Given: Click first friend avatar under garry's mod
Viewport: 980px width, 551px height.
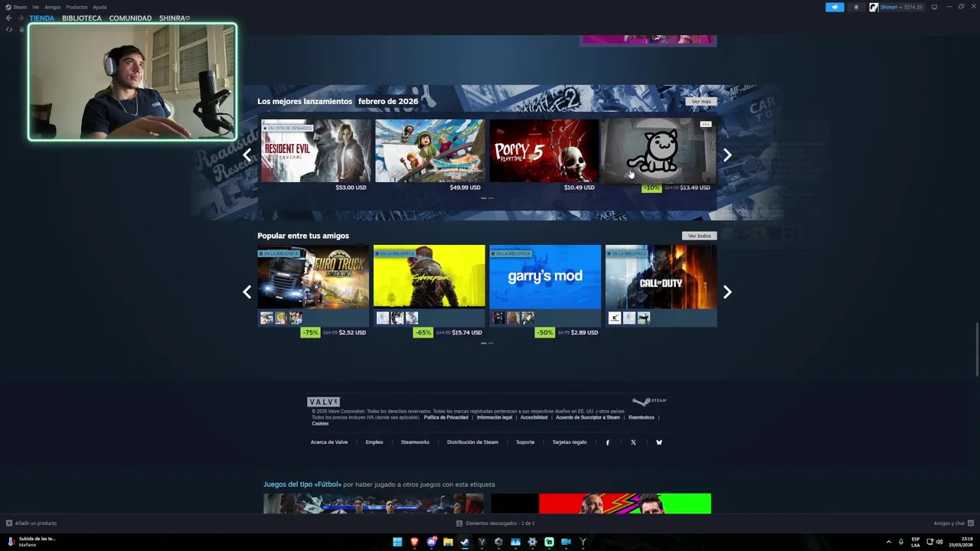Looking at the screenshot, I should click(498, 318).
